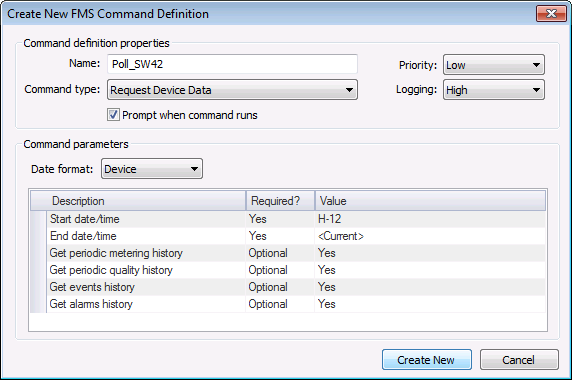Click Optional cell of alarms history row
The width and height of the screenshot is (572, 380).
click(x=280, y=304)
